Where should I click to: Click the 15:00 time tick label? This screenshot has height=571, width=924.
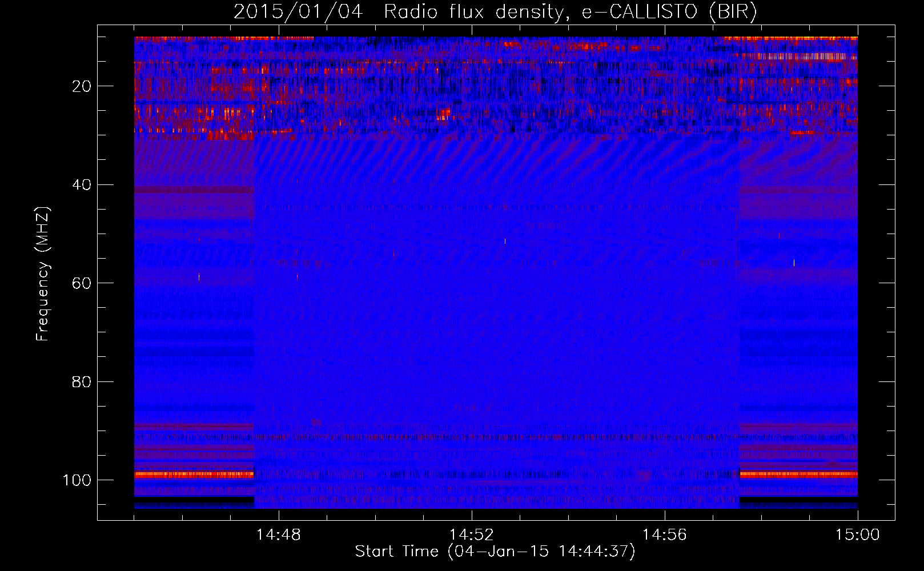857,535
